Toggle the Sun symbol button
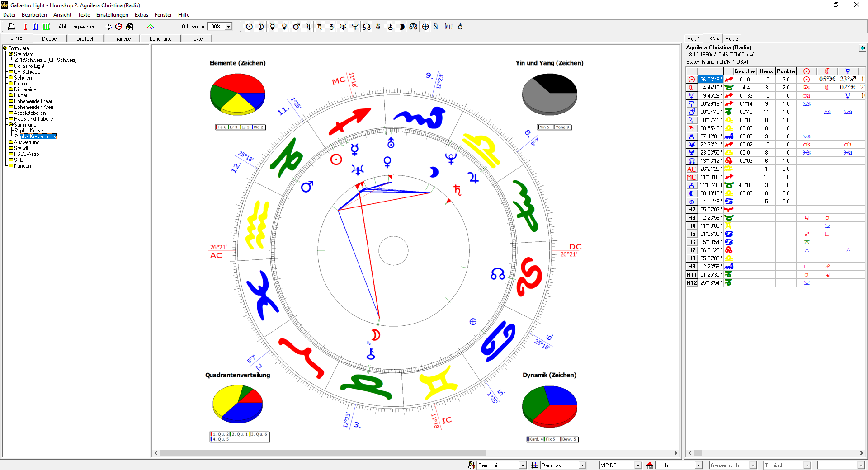Image resolution: width=868 pixels, height=470 pixels. [249, 27]
